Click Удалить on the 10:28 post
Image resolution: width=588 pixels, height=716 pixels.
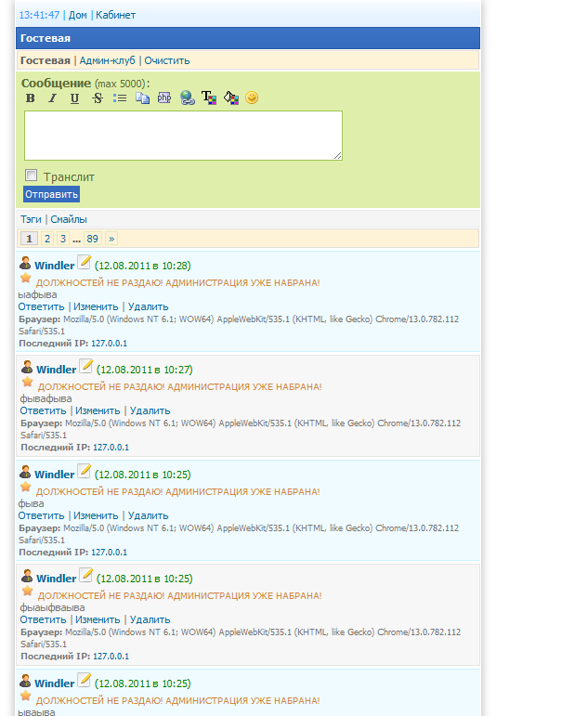pyautogui.click(x=149, y=306)
